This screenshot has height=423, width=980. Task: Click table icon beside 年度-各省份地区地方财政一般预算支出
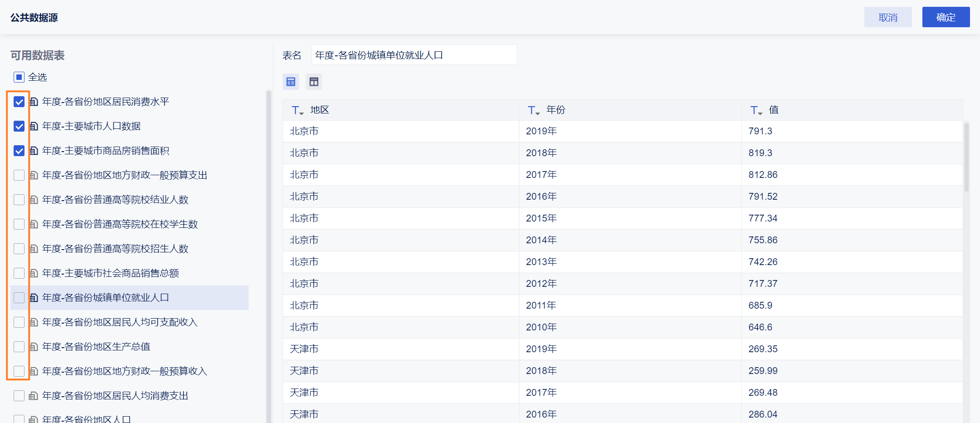coord(34,175)
